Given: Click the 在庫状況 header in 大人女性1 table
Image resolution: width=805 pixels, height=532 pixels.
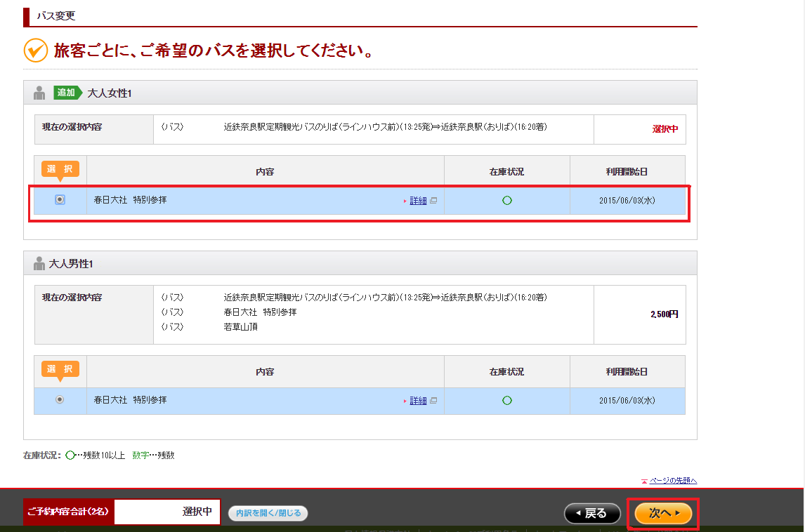Looking at the screenshot, I should pyautogui.click(x=506, y=172).
